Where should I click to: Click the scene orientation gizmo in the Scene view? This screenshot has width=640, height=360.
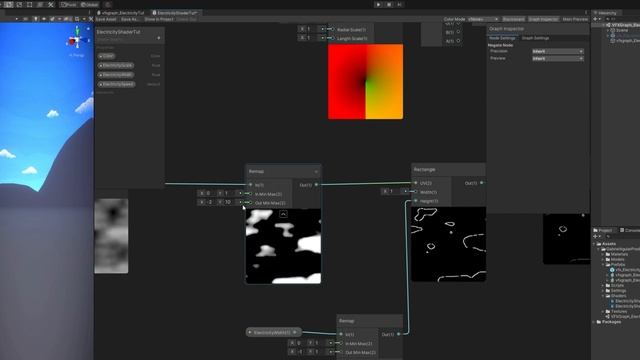tap(77, 40)
